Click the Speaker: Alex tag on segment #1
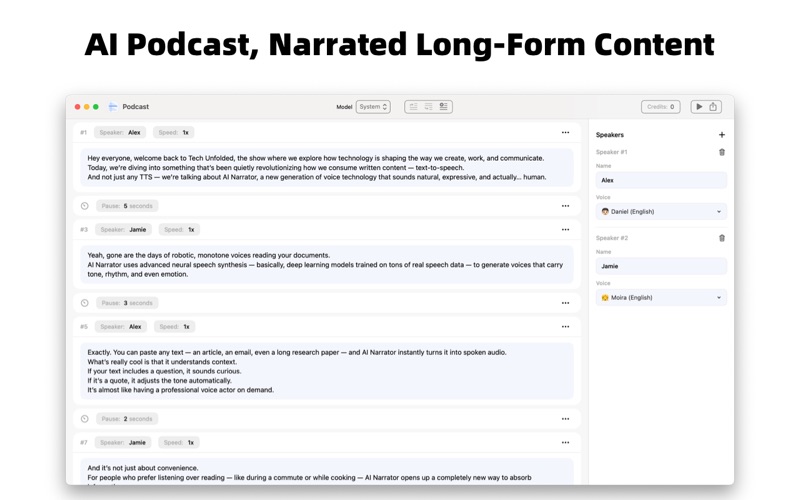 120,132
